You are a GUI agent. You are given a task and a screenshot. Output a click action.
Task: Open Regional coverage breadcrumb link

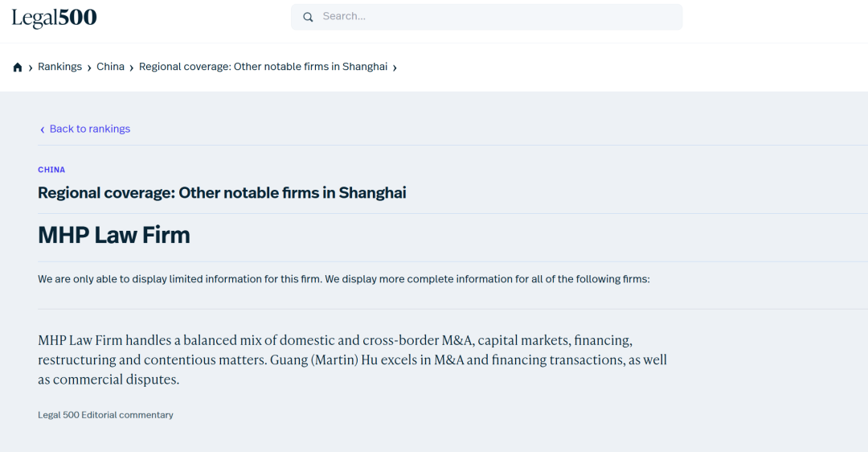point(263,67)
